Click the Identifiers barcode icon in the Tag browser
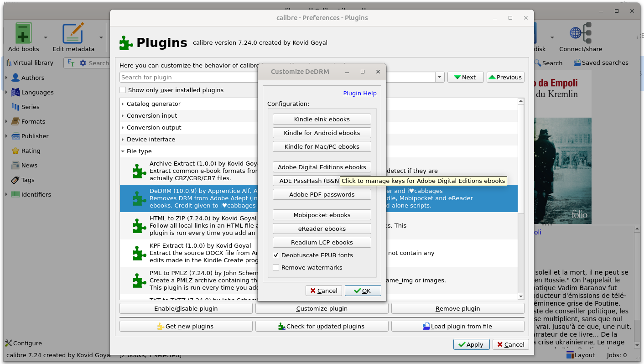This screenshot has width=644, height=364. pos(16,194)
